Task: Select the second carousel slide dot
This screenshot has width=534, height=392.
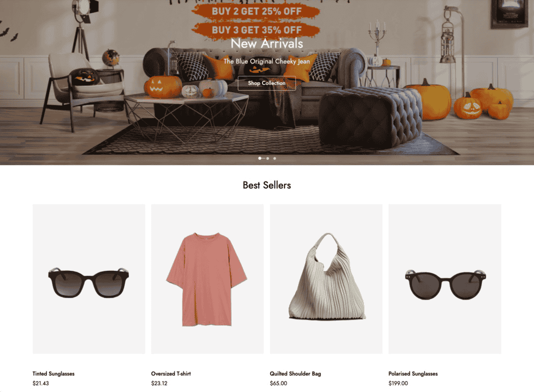Action: (x=267, y=158)
